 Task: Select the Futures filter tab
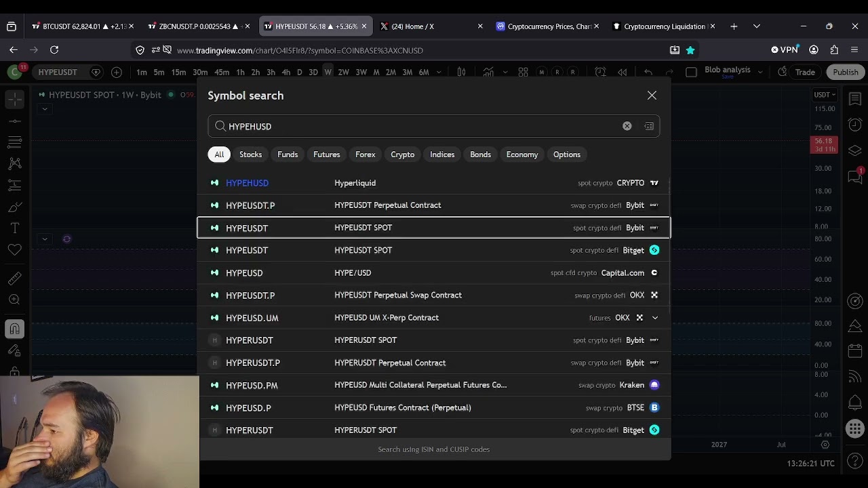click(326, 155)
